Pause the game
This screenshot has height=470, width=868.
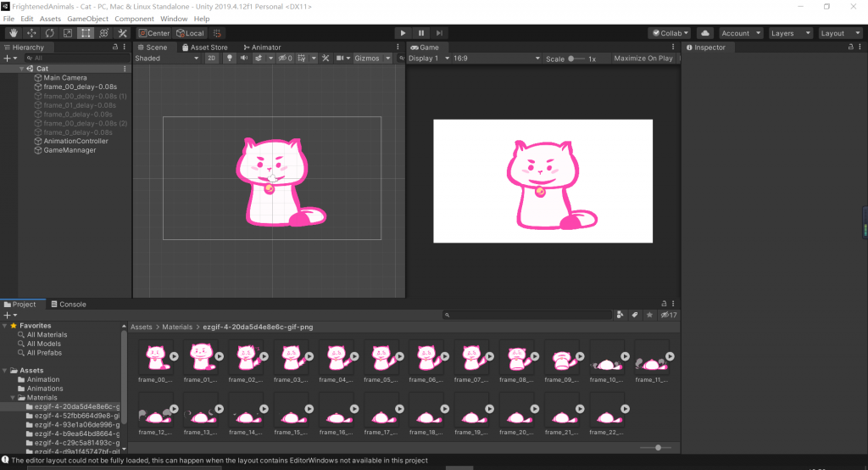(x=421, y=33)
